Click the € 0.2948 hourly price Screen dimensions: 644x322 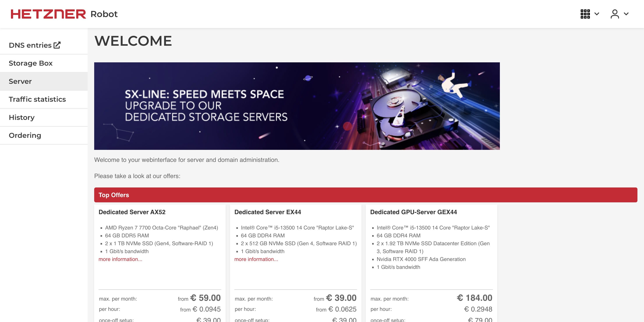(x=478, y=309)
